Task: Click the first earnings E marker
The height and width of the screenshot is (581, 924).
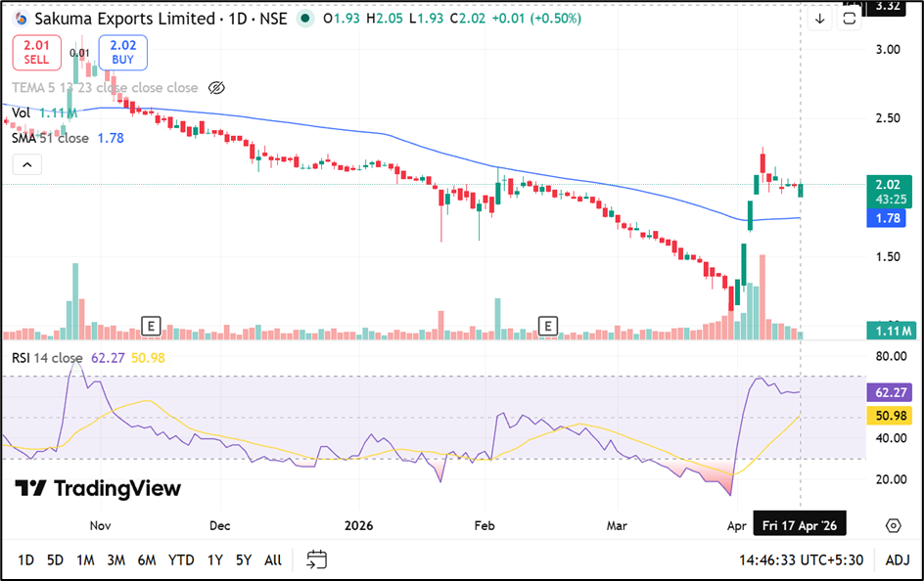Action: (151, 325)
